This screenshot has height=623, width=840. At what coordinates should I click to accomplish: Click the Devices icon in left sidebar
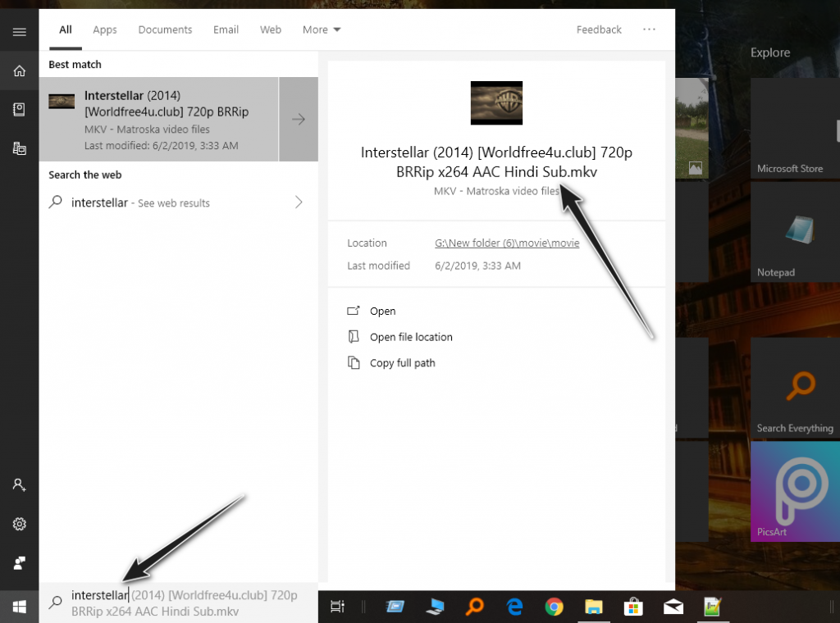[x=20, y=148]
